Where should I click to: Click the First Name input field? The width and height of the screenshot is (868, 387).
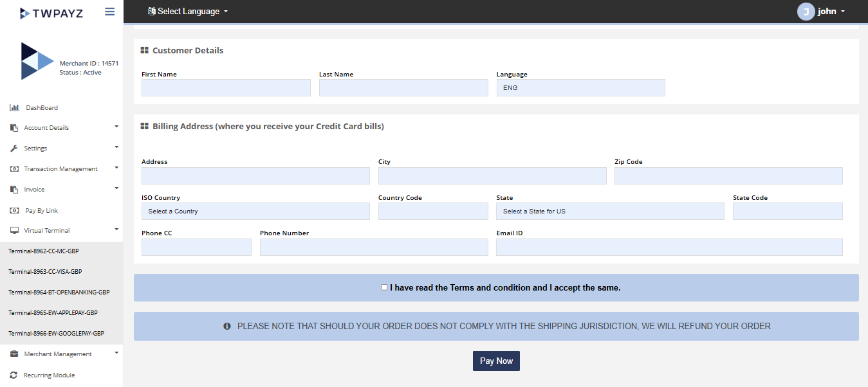tap(226, 88)
